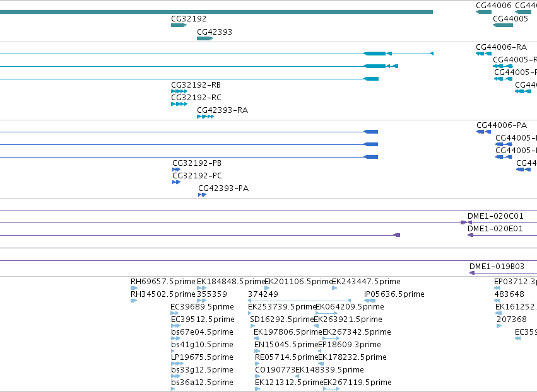Select the bs67e04.5prime EST label
This screenshot has width=537, height=392.
pyautogui.click(x=202, y=332)
